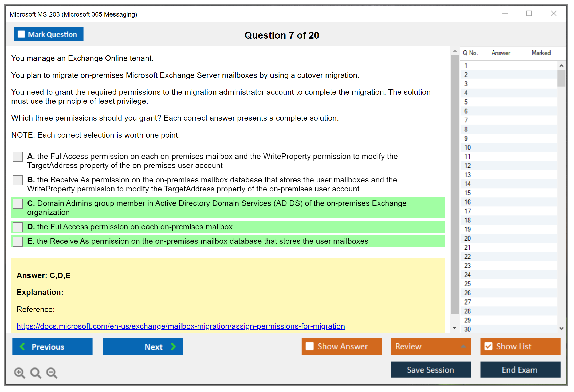Click question pane scroll-down arrow

454,328
